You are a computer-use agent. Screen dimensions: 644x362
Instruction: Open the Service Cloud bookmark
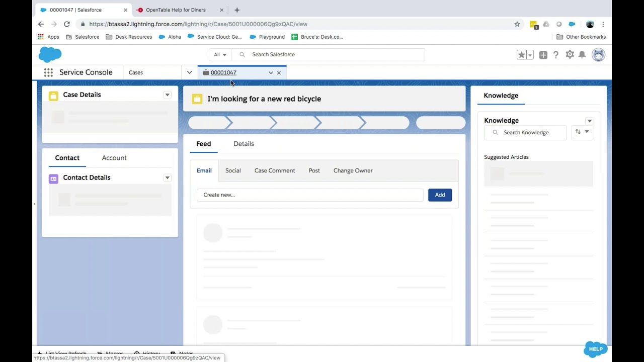(215, 37)
